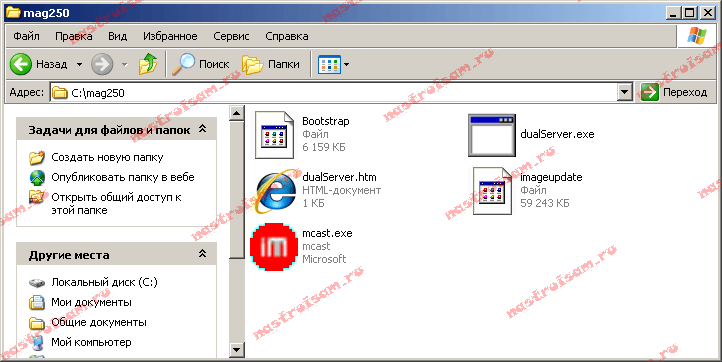Click the Bootstrap file name

326,121
